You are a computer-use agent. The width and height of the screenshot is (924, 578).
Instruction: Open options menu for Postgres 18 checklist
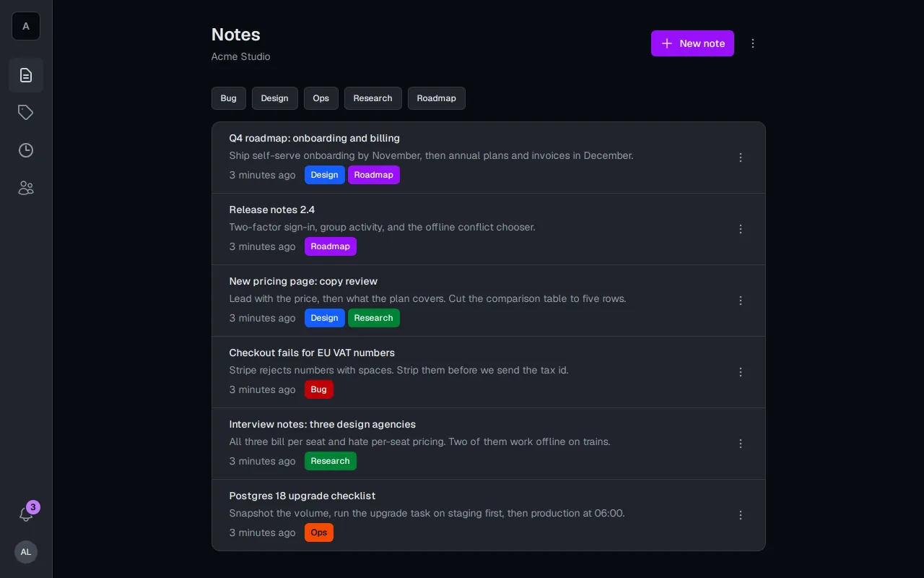[741, 515]
